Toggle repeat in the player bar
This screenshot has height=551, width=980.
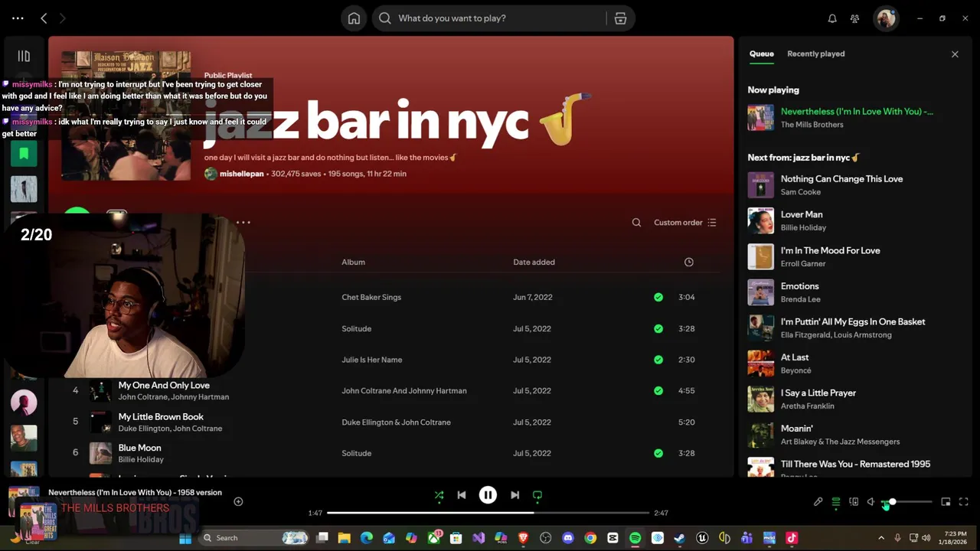[x=537, y=495]
